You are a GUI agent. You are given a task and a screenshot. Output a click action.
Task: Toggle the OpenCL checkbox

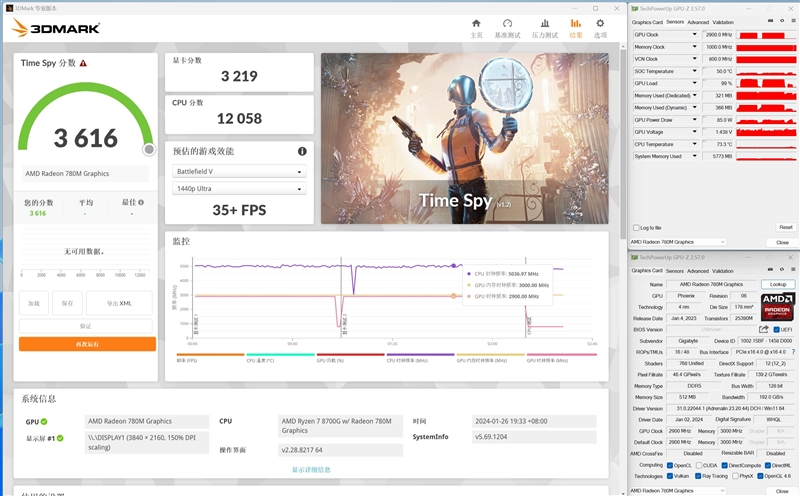point(670,465)
